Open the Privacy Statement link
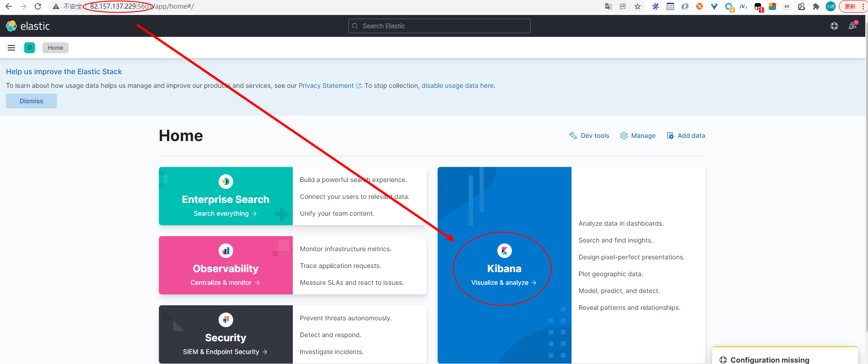 (x=330, y=86)
